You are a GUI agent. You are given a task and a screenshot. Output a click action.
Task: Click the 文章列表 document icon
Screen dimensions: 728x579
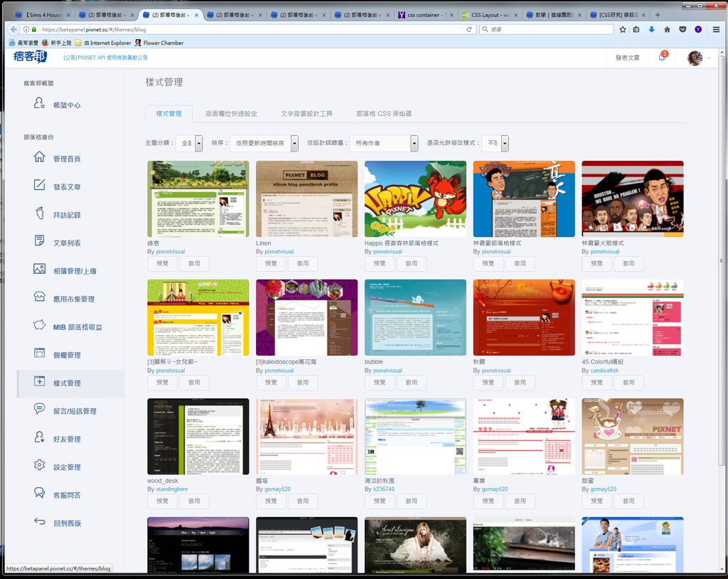tap(40, 240)
